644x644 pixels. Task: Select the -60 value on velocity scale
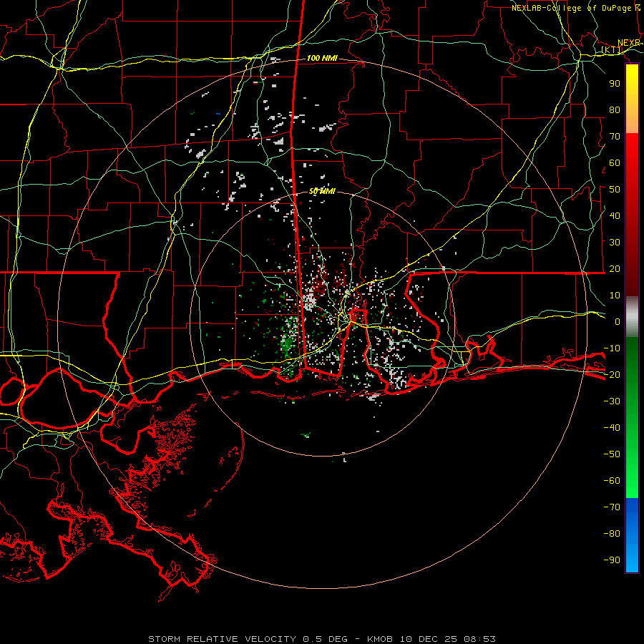pos(612,481)
